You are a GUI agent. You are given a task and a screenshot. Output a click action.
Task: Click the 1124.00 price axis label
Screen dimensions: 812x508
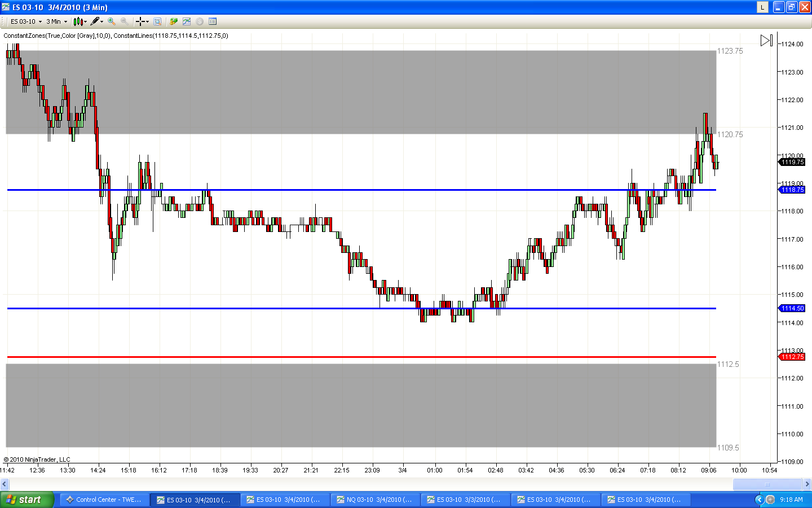[x=792, y=44]
